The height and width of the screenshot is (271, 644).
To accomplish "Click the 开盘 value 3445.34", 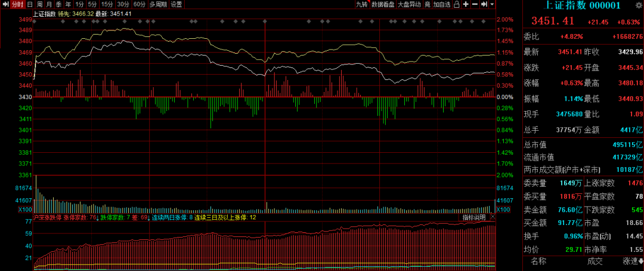I will click(630, 67).
